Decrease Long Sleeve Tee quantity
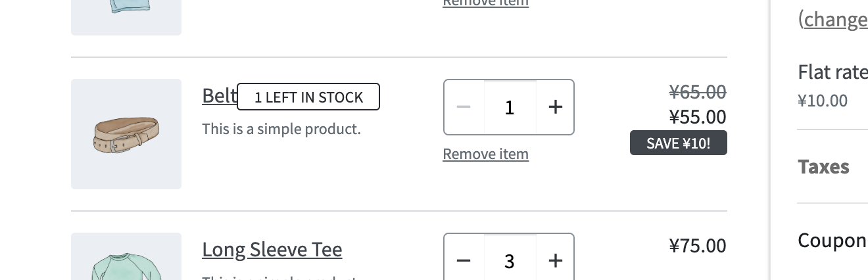 [464, 261]
